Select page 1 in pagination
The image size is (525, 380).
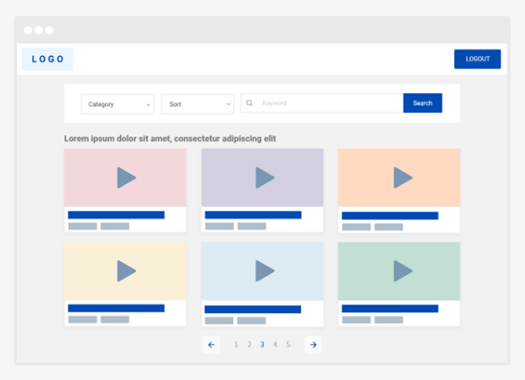click(236, 345)
